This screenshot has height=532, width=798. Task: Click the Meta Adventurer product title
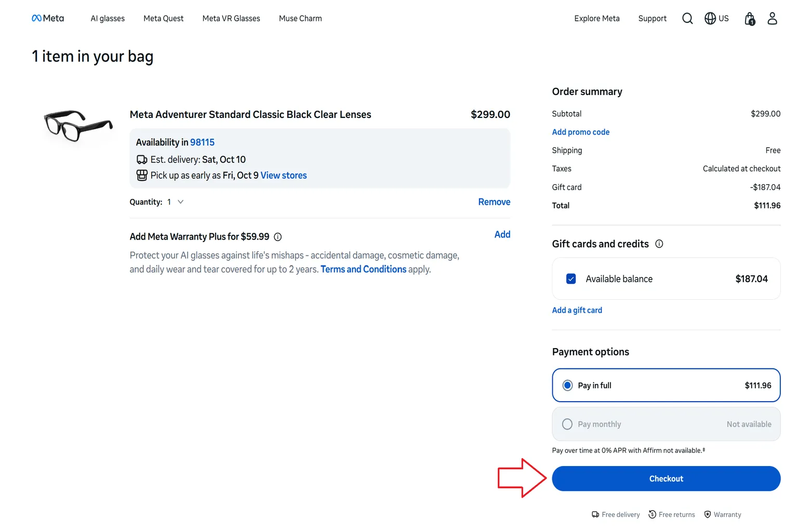tap(250, 115)
